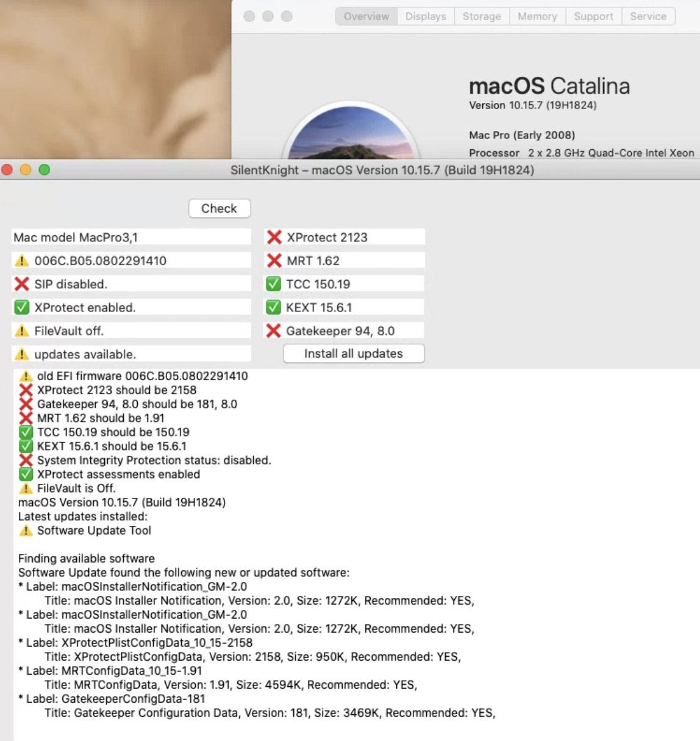700x741 pixels.
Task: Click the Processor line in About This Mac
Action: point(582,152)
